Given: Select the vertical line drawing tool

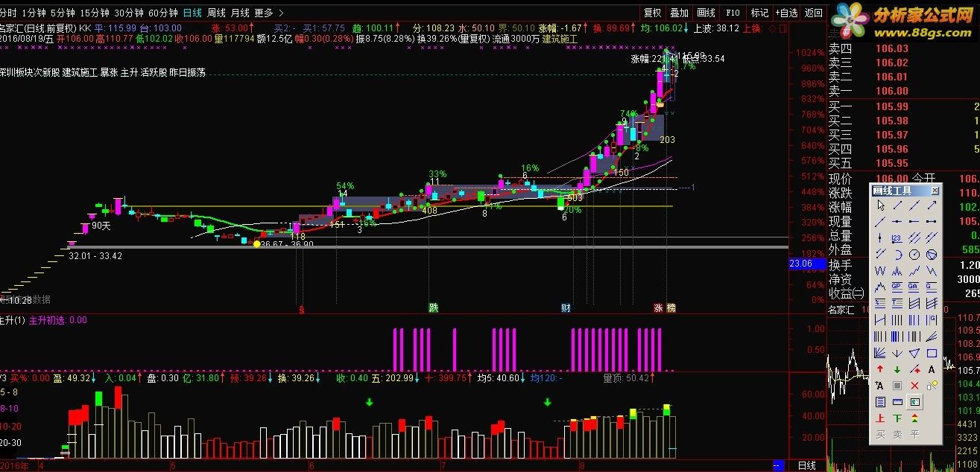Looking at the screenshot, I should click(x=881, y=237).
